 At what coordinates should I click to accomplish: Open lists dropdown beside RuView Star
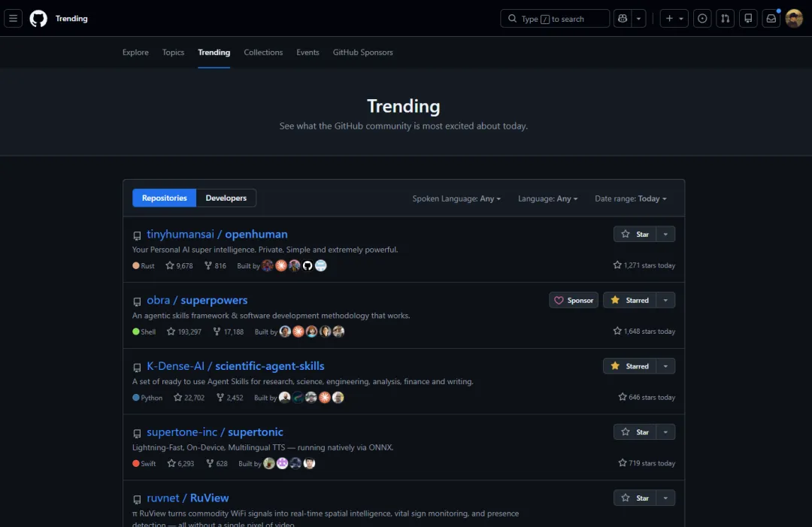coord(665,498)
